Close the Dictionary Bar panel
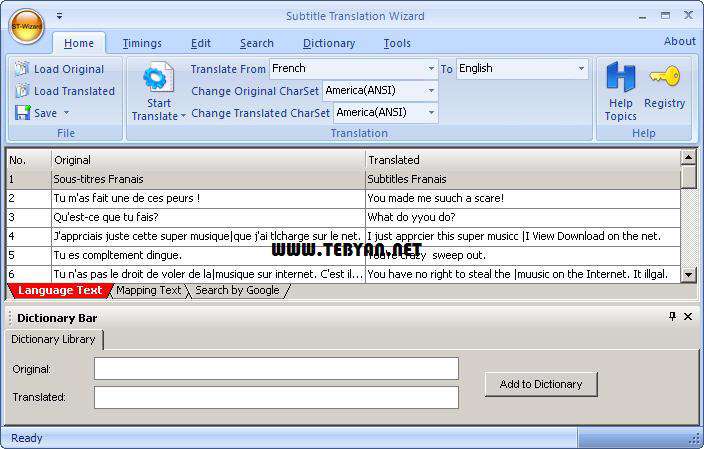This screenshot has height=449, width=704. (688, 317)
